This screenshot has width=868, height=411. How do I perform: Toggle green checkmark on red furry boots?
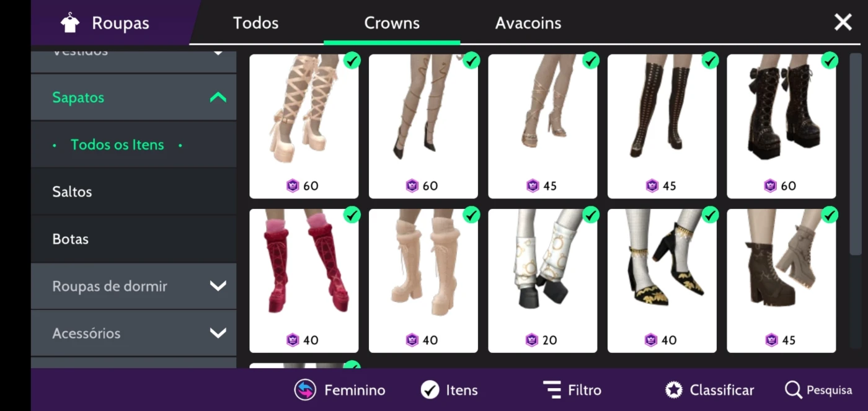click(352, 214)
